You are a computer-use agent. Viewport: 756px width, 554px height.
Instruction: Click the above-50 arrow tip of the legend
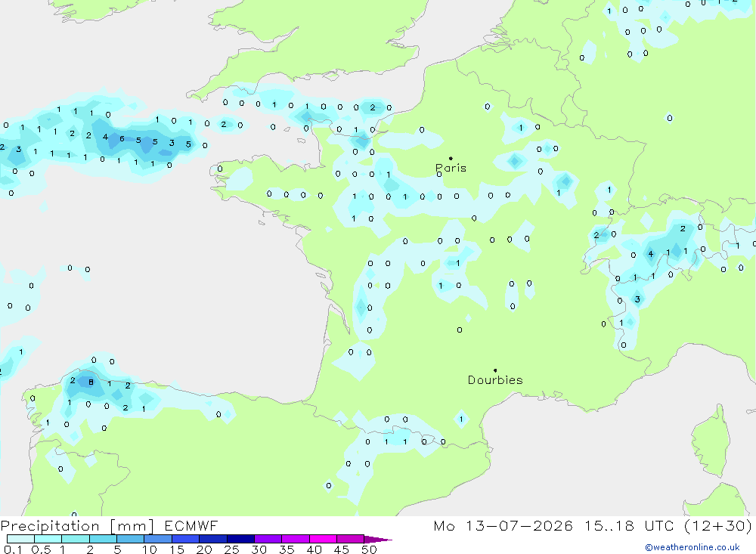378,539
